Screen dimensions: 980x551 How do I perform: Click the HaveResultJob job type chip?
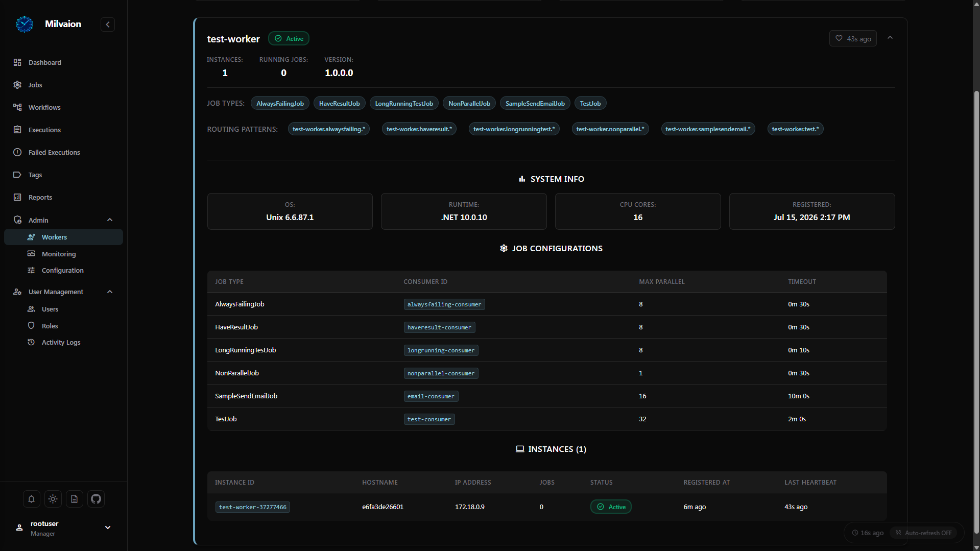340,104
